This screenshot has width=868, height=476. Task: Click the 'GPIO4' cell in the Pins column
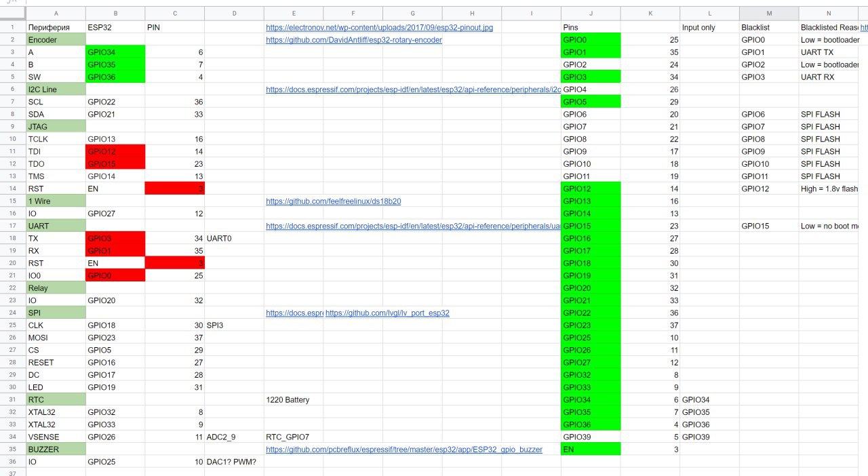[591, 90]
